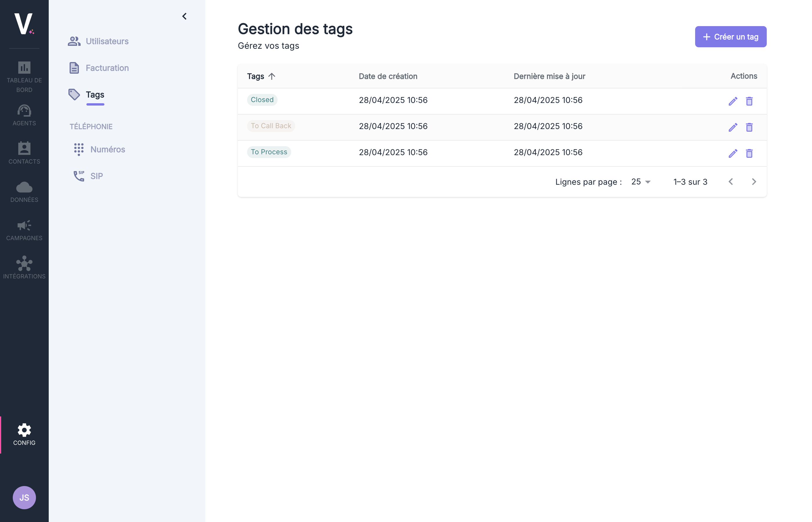
Task: Open the Campagnes section
Action: 24,229
